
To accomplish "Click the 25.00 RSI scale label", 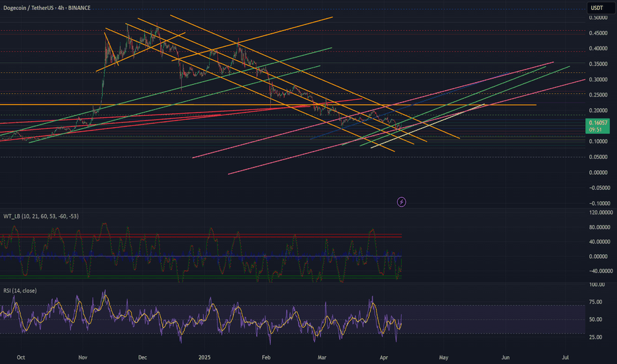I will [x=595, y=337].
